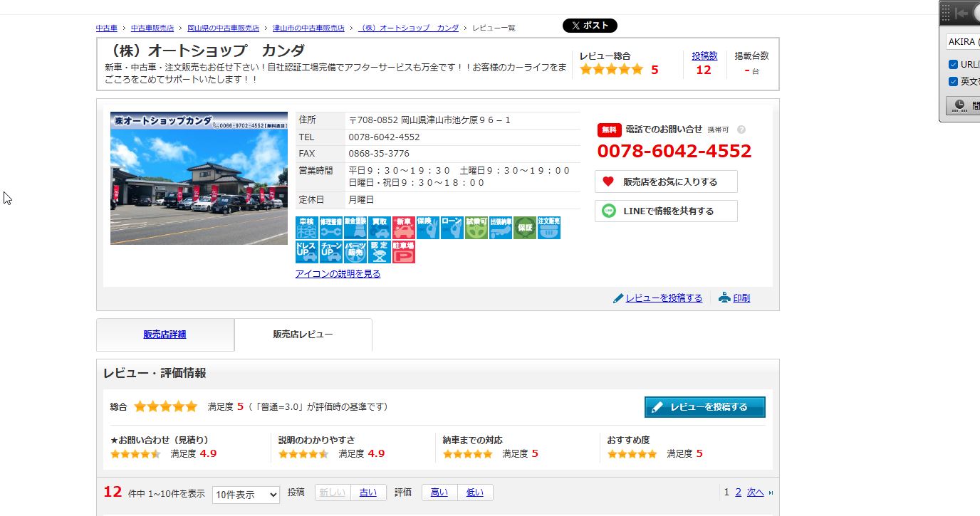Select the 販売店レビュー tab
The image size is (980, 516).
pyautogui.click(x=303, y=335)
